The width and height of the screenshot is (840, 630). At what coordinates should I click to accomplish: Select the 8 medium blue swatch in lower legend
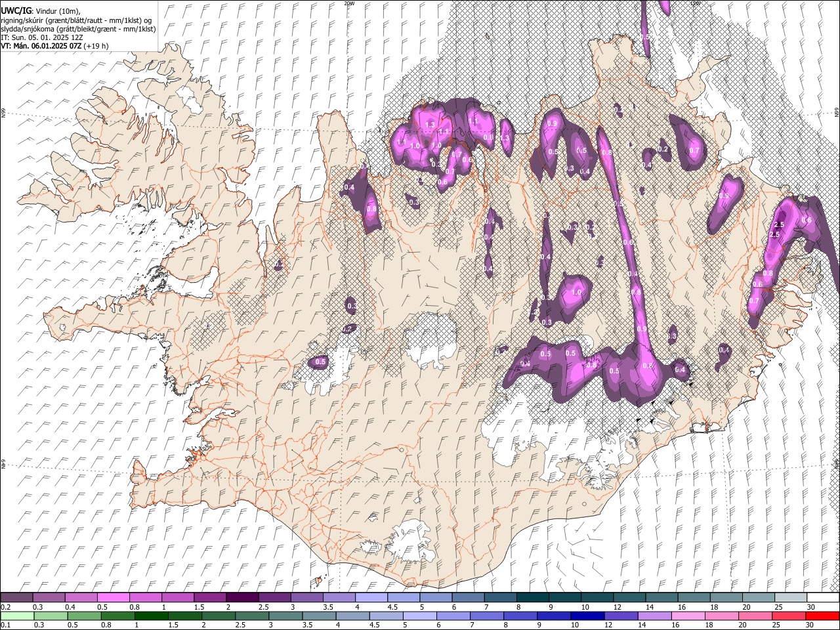click(520, 616)
